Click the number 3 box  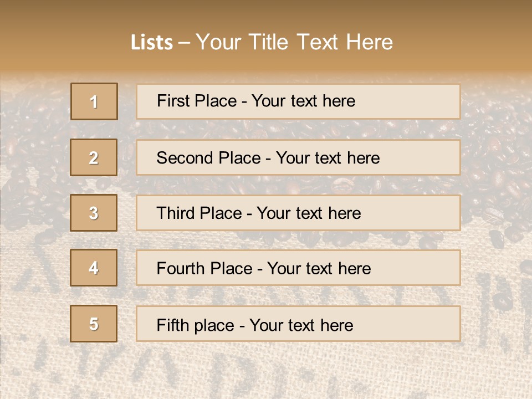[x=94, y=213]
